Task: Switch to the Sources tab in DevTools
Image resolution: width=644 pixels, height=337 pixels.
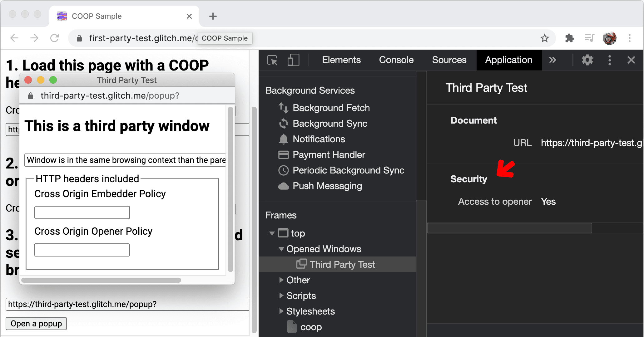Action: [449, 60]
